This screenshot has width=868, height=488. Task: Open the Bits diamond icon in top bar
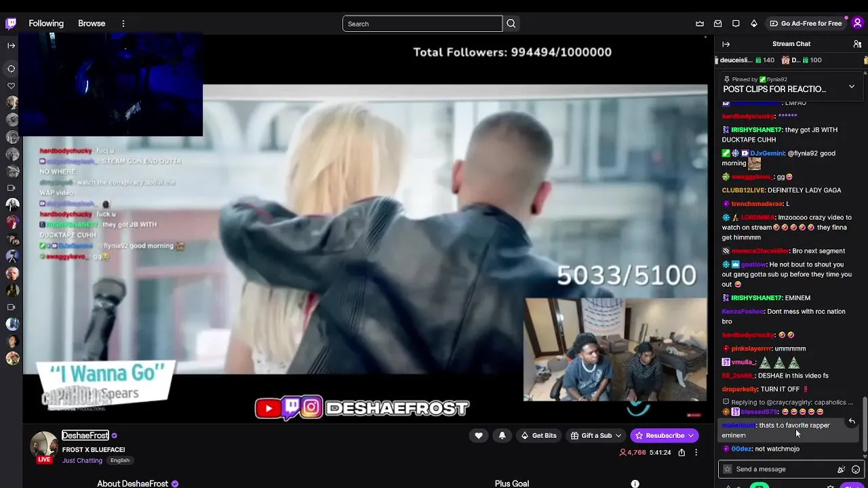click(754, 24)
